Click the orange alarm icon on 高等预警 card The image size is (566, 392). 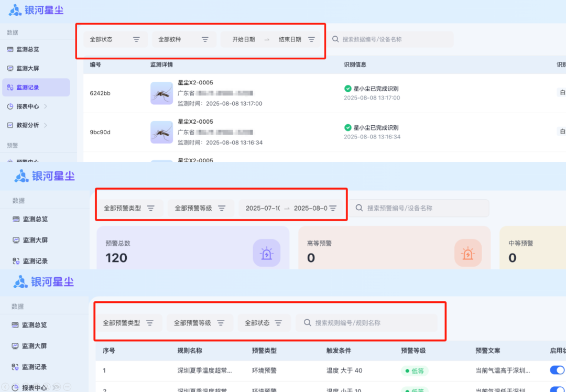click(468, 254)
